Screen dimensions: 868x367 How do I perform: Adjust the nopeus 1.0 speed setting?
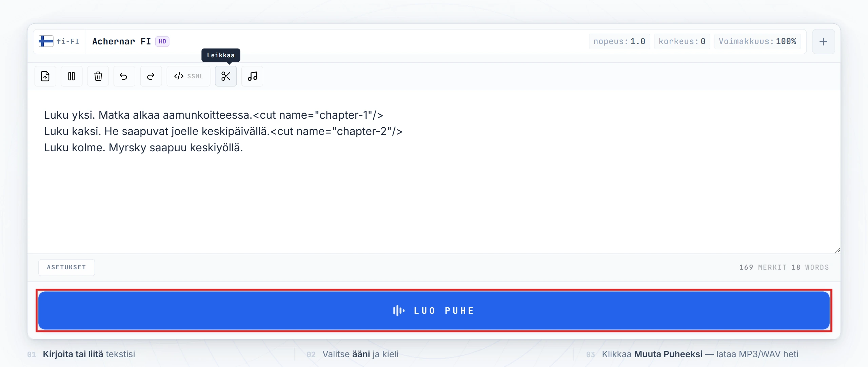(x=619, y=41)
